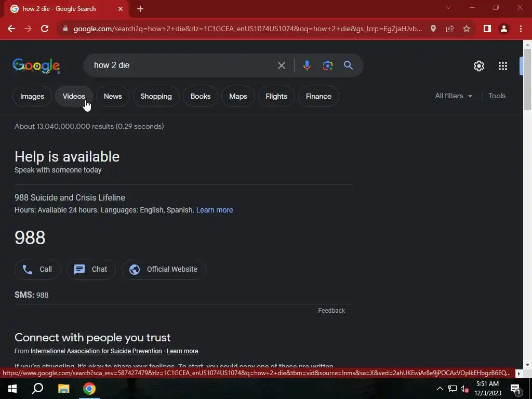This screenshot has width=532, height=399.
Task: Open Chrome's three-dot menu
Action: [521, 29]
